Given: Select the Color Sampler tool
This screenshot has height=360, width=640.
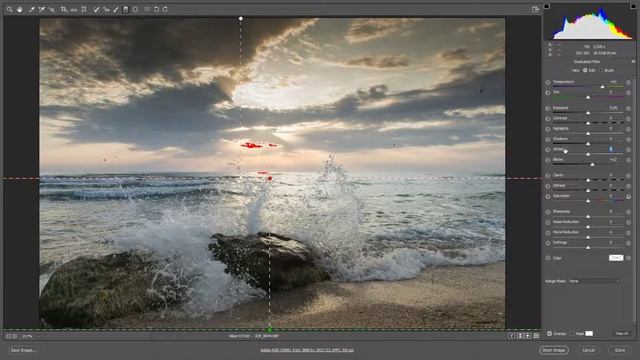Looking at the screenshot, I should coord(41,9).
